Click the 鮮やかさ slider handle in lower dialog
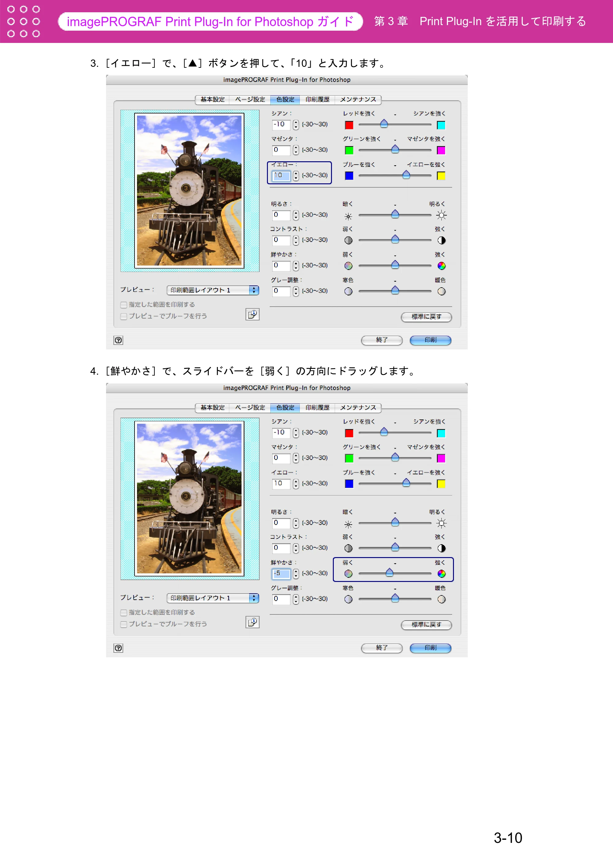 [x=389, y=573]
